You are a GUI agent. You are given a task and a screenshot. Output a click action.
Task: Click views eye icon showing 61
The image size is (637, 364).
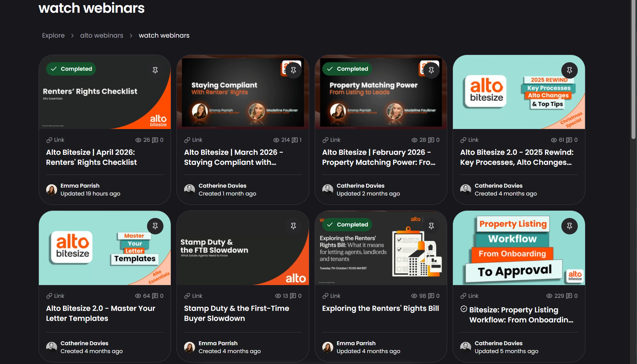(x=554, y=140)
